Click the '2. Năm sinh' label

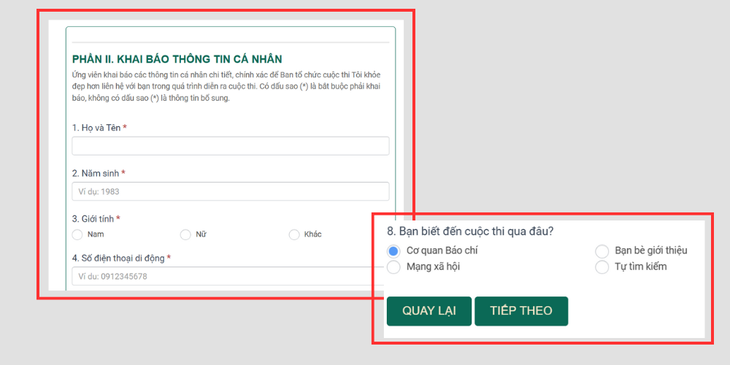99,173
